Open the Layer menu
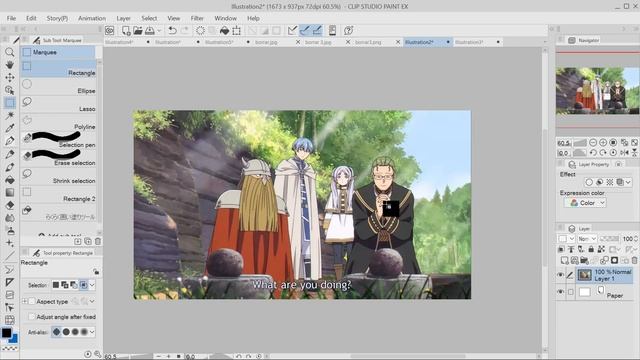The image size is (640, 360). point(123,18)
